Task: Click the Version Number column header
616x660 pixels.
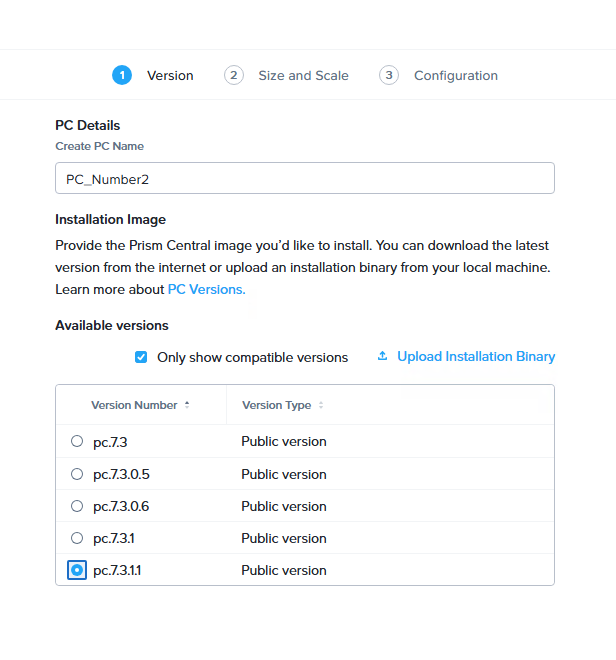Action: (134, 405)
